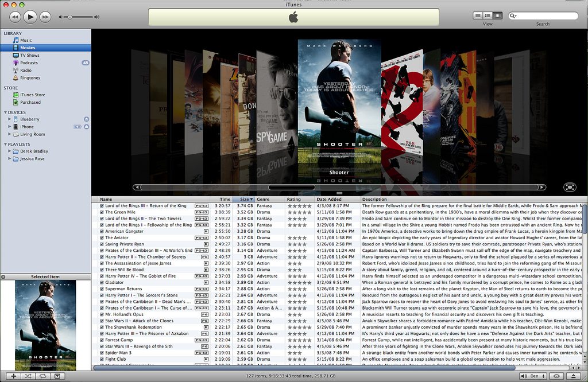This screenshot has width=588, height=382.
Task: Uncheck Gladiator checkbox
Action: point(102,282)
